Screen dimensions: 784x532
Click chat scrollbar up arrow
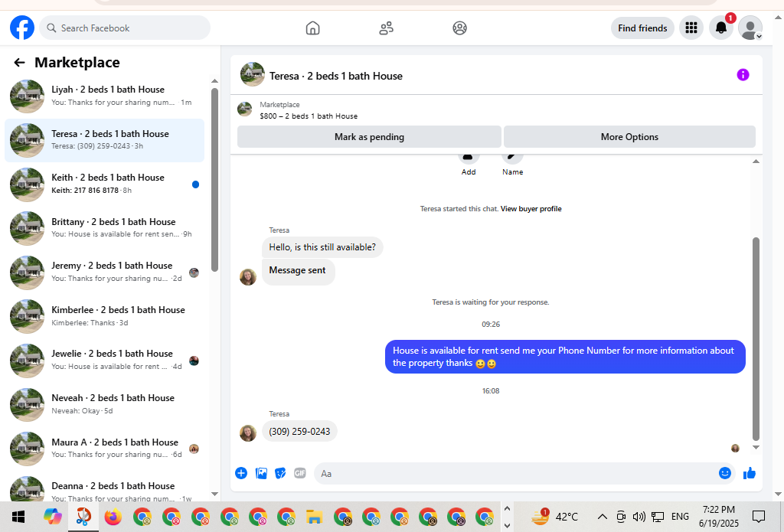tap(756, 161)
